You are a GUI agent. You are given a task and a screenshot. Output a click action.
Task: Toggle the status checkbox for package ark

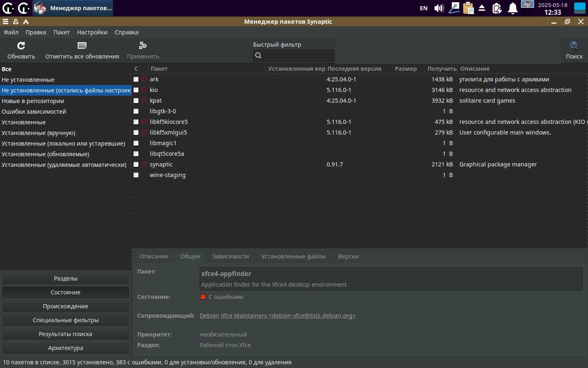pos(136,79)
